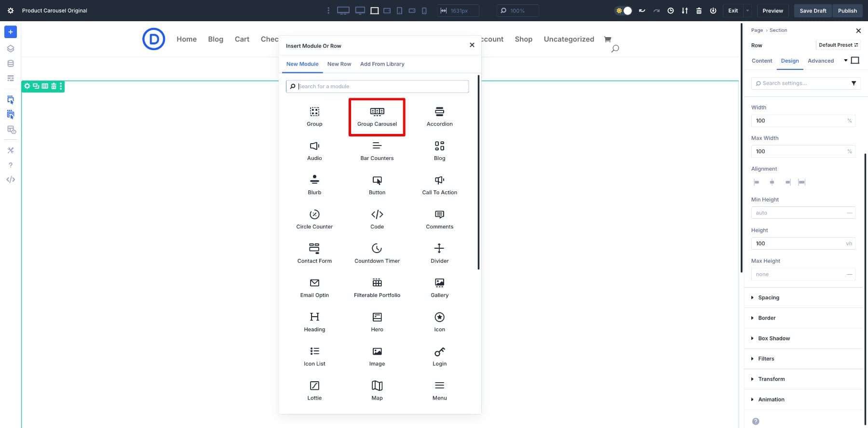
Task: Open the Advanced settings tab
Action: pyautogui.click(x=821, y=61)
